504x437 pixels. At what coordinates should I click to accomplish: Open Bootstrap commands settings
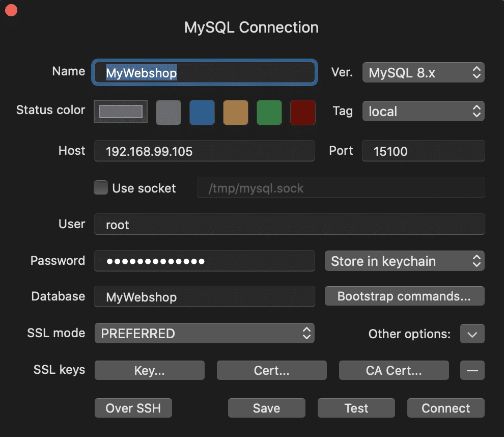point(404,296)
